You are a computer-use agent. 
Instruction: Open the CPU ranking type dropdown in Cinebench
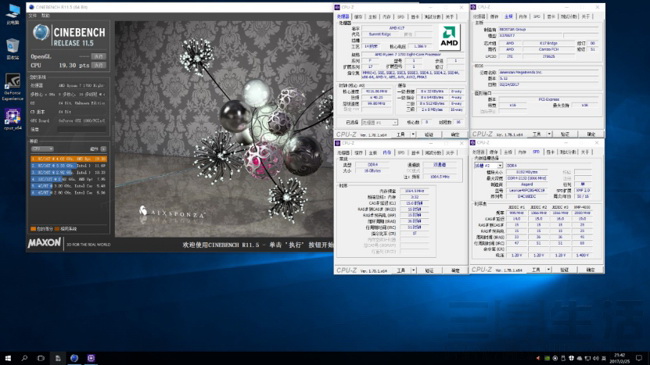[x=42, y=149]
